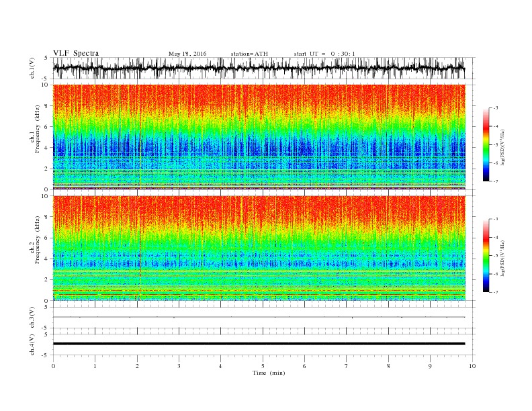
Task: Click the "station=ATH" header label
Action: click(x=249, y=54)
